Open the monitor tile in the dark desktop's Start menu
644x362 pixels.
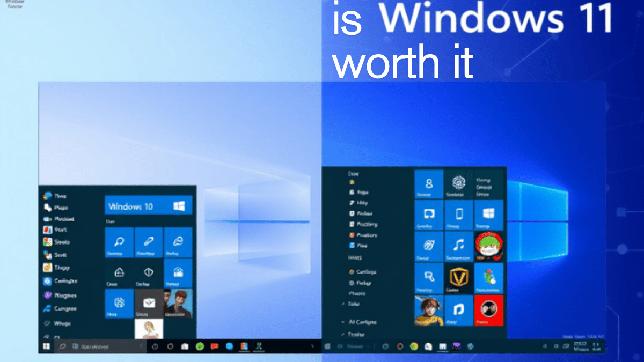[x=429, y=215]
